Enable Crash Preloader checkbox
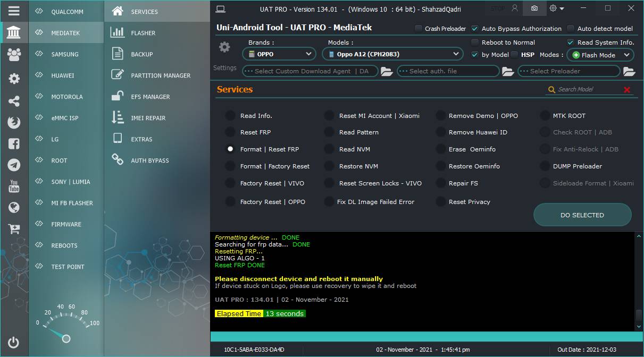 [x=419, y=29]
